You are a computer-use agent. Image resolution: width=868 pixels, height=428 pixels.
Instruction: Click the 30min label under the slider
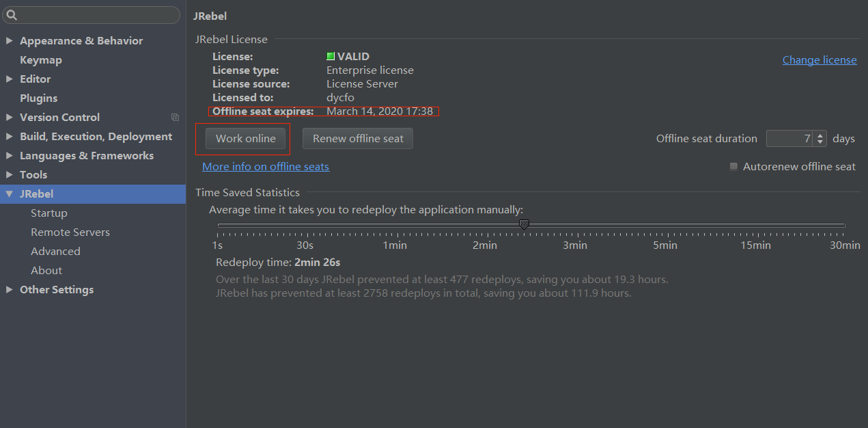click(x=845, y=245)
